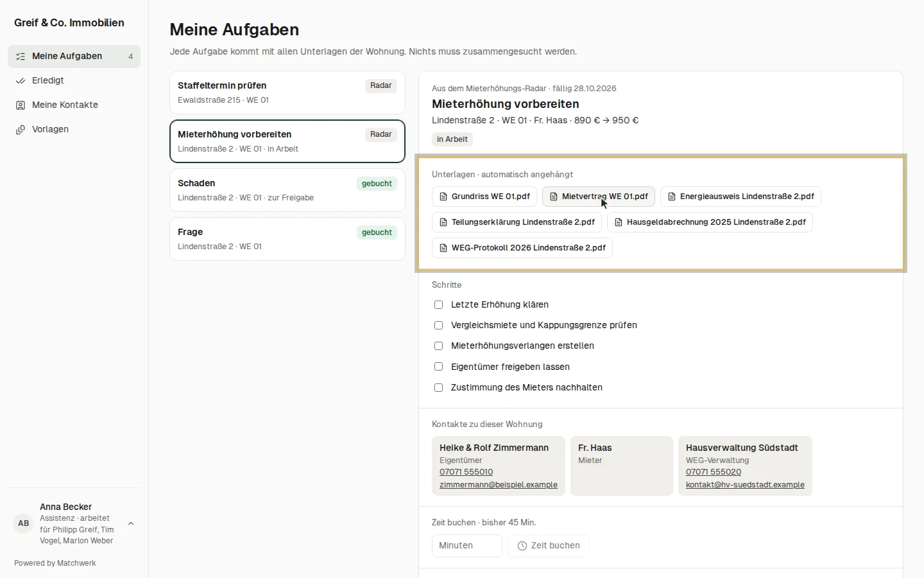This screenshot has width=924, height=578.
Task: Expand the Anna Becker account chevron
Action: 131,523
